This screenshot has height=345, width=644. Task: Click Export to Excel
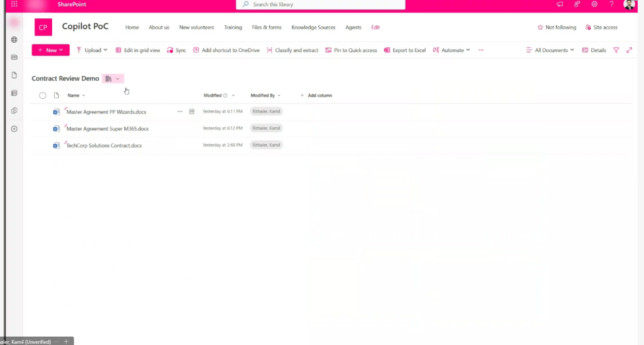(x=405, y=50)
